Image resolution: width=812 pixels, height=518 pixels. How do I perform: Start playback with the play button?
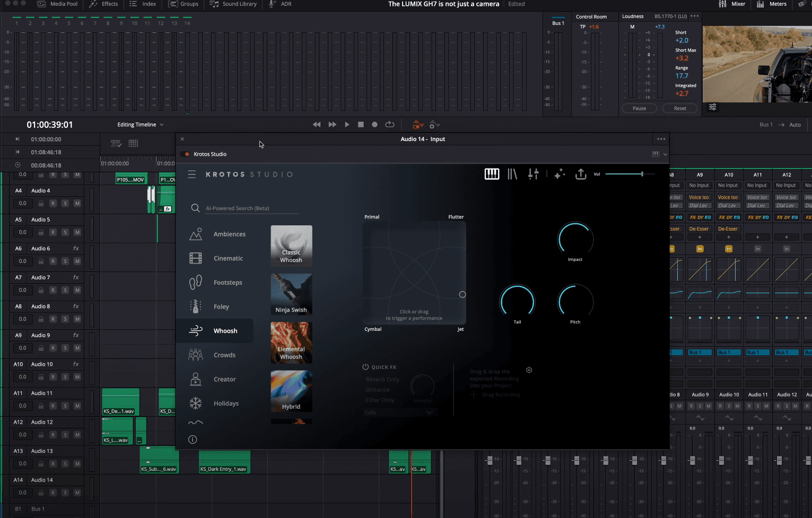pos(347,125)
